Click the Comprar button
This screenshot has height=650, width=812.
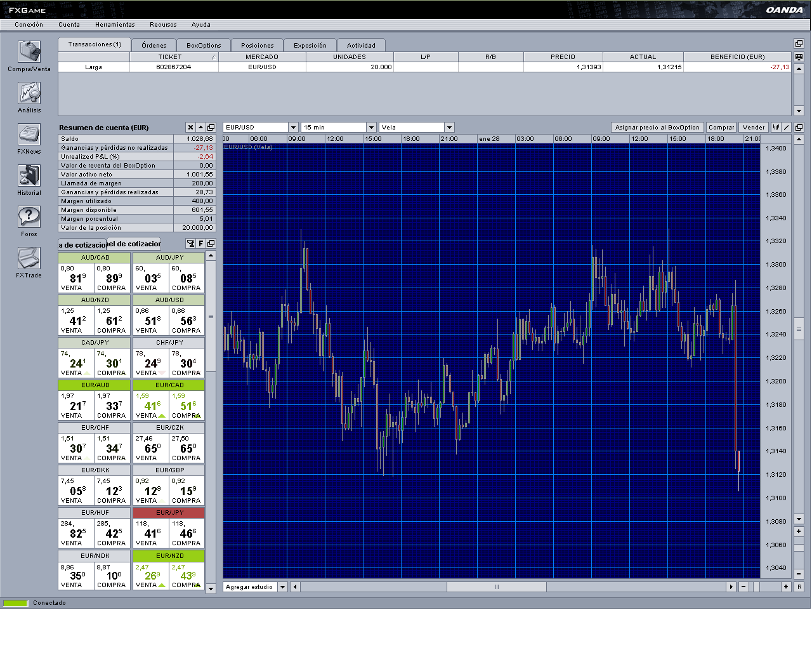click(721, 128)
